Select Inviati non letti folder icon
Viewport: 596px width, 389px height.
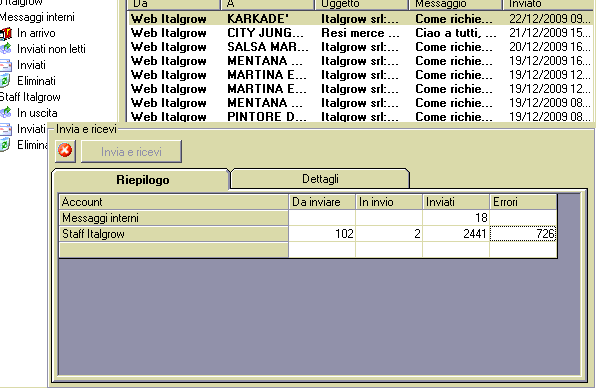pos(6,49)
